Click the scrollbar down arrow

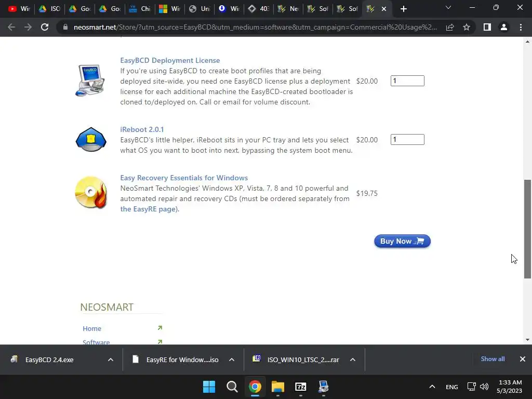[527, 340]
